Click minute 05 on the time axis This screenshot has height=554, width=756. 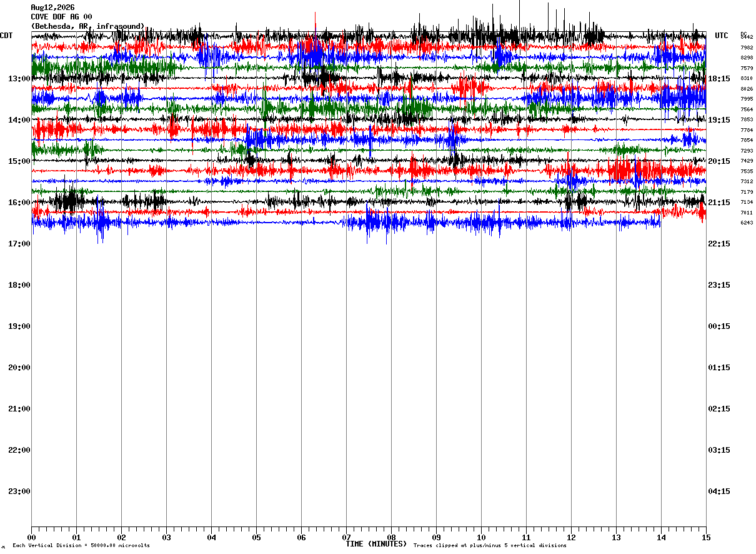256,538
